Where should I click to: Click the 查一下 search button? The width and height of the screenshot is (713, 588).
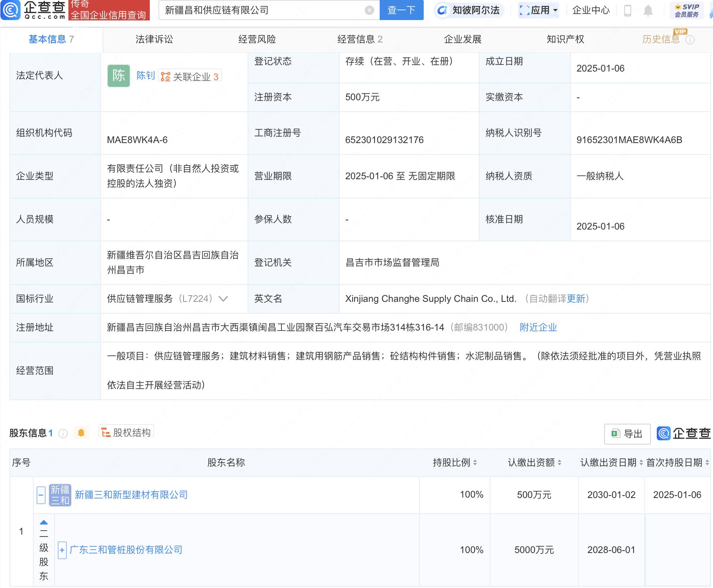(x=401, y=10)
